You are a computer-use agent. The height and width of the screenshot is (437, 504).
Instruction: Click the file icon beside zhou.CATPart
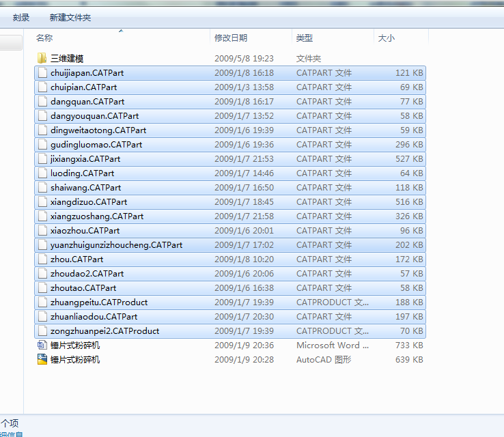pyautogui.click(x=42, y=259)
